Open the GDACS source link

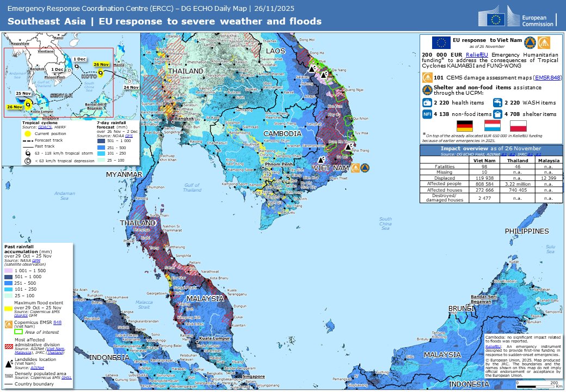point(45,127)
